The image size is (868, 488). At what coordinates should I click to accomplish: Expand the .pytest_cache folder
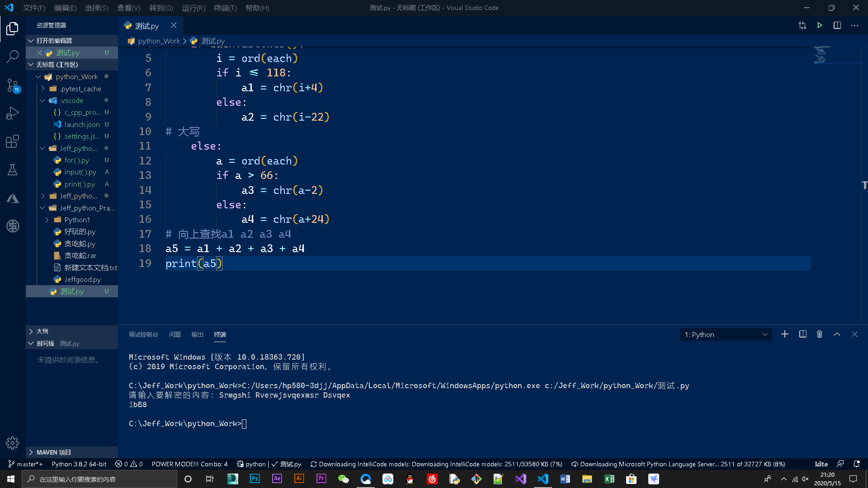(x=71, y=89)
